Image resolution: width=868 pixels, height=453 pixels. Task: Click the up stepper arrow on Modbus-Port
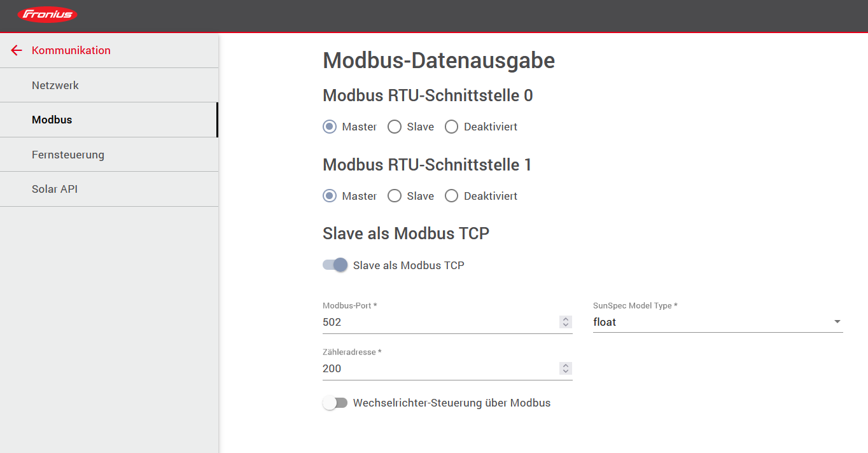click(565, 319)
